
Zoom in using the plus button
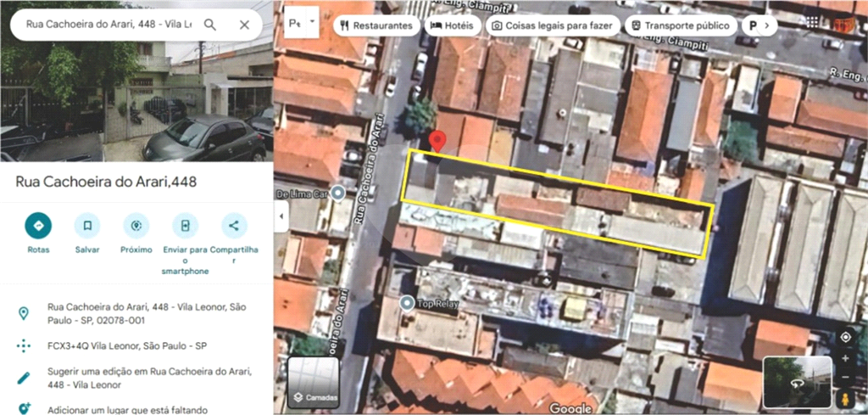pyautogui.click(x=845, y=358)
